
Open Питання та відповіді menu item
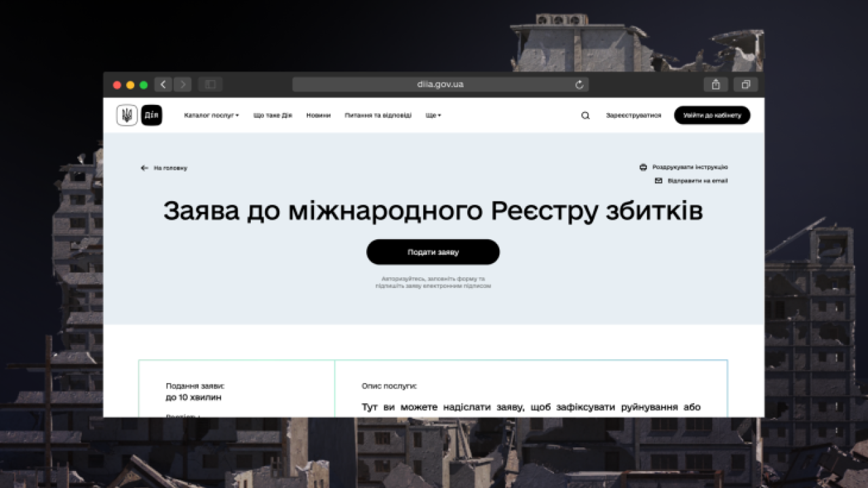pyautogui.click(x=378, y=115)
